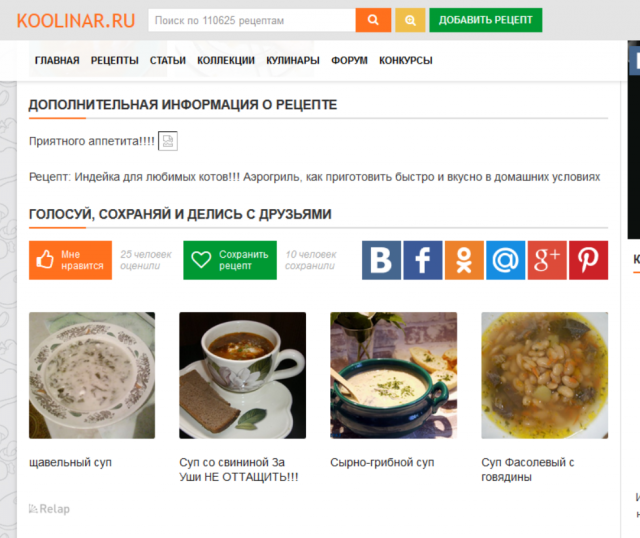This screenshot has width=640, height=538.
Task: Pin recipe on Pinterest
Action: (588, 260)
